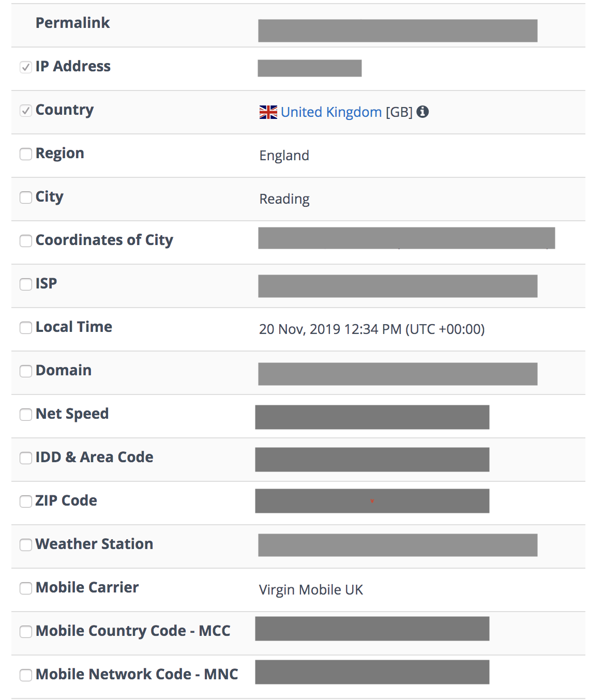Viewport: 604px width, 700px height.
Task: Uncheck the Country checkbox
Action: click(26, 111)
